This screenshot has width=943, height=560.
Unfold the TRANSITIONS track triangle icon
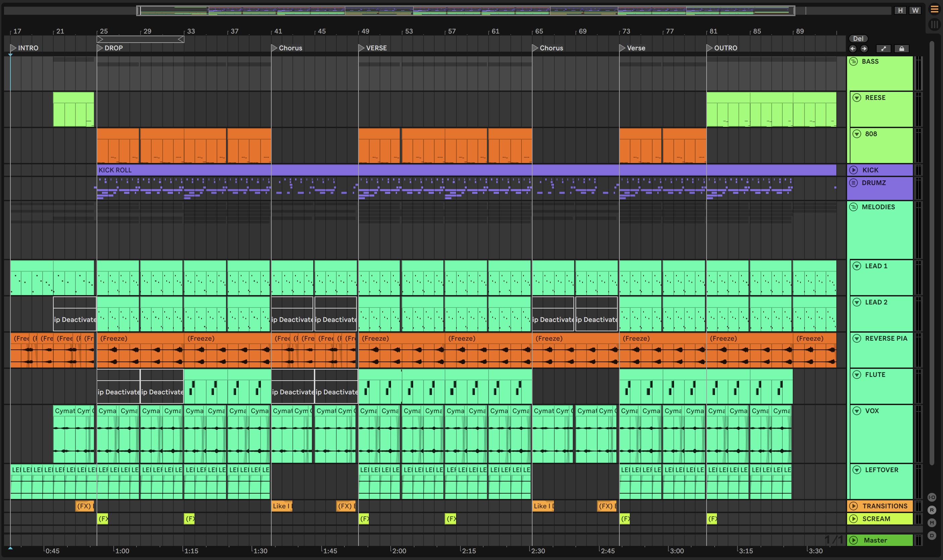(853, 506)
